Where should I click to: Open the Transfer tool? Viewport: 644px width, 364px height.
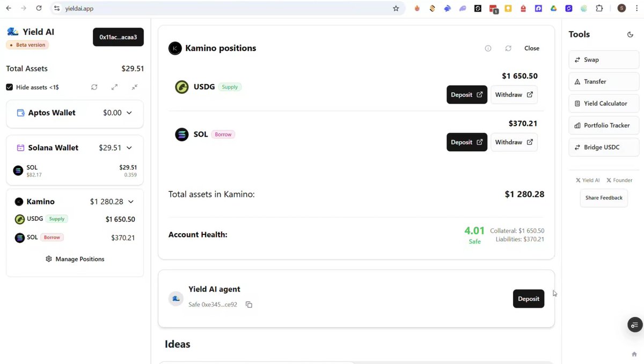(604, 81)
